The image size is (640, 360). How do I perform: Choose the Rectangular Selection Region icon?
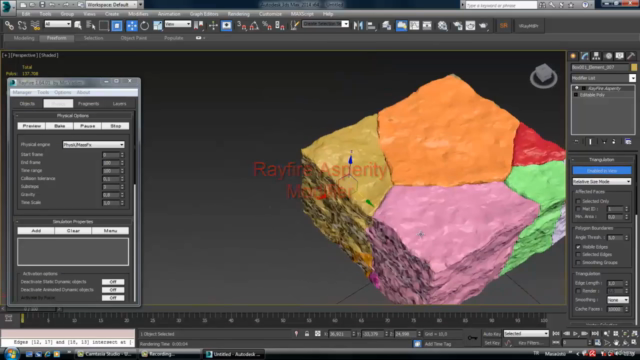(x=104, y=26)
